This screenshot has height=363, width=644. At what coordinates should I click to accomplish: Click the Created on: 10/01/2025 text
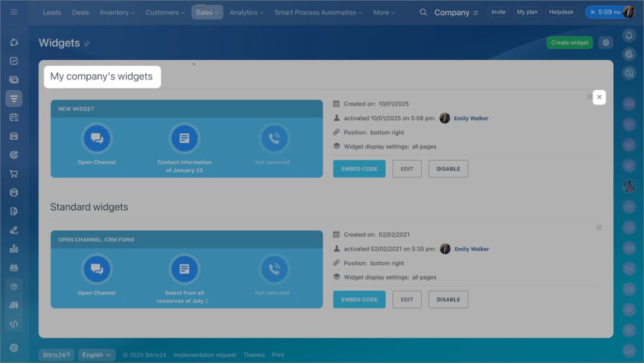click(x=376, y=104)
